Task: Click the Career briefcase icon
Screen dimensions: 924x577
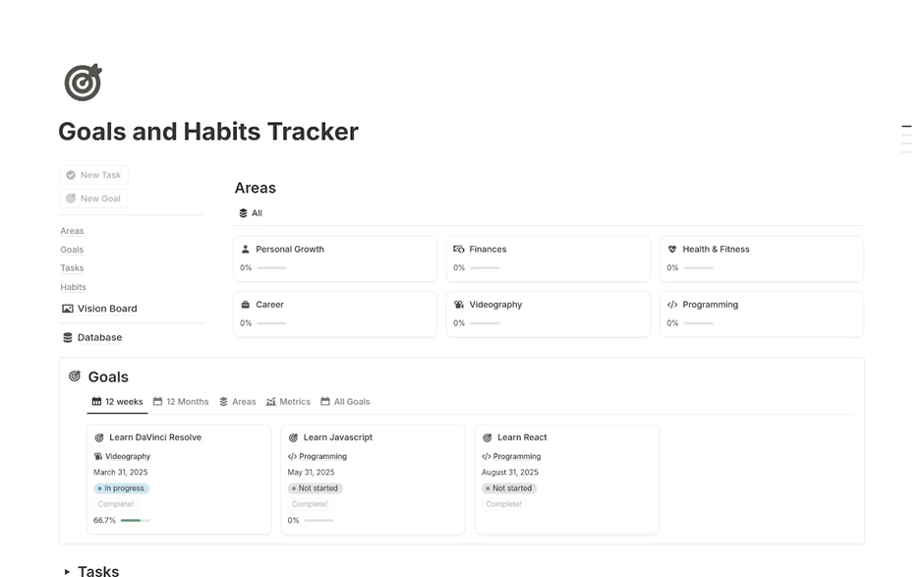Action: [x=246, y=305]
